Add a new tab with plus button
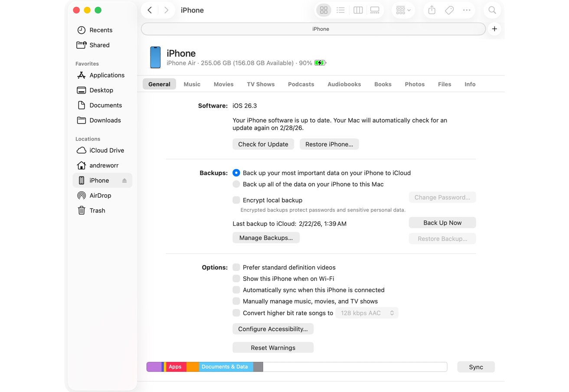The image size is (569, 392). [x=494, y=29]
